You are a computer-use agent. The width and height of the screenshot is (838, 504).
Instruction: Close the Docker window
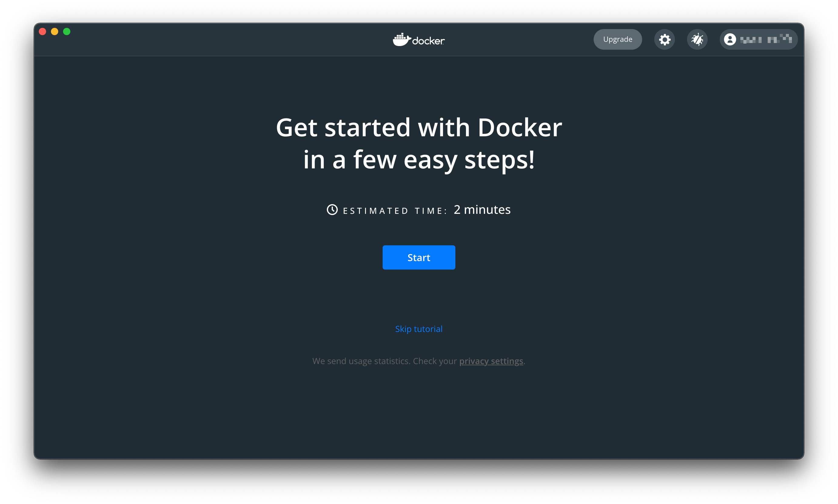[42, 31]
